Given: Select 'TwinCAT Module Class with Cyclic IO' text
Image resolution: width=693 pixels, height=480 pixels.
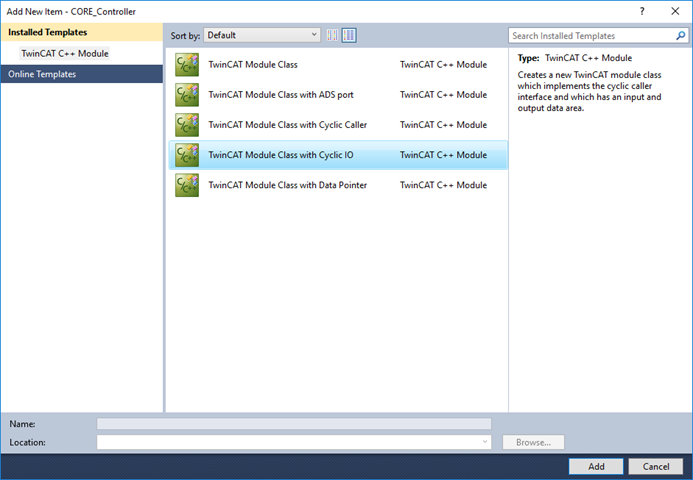Looking at the screenshot, I should 281,155.
